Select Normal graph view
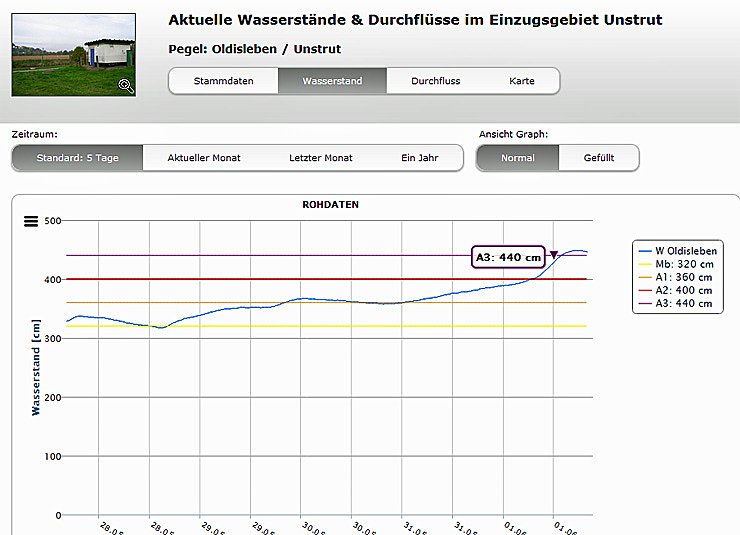 [517, 158]
